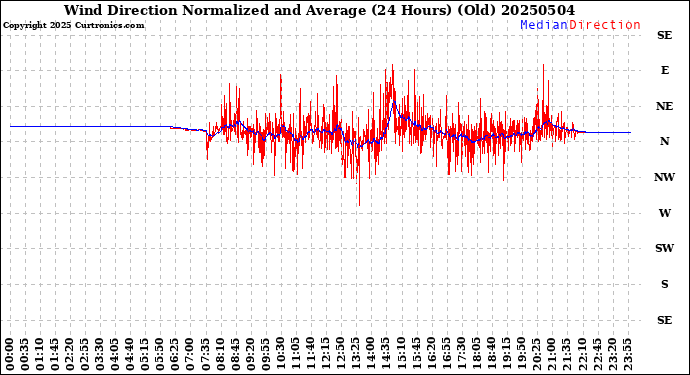Viewport: 690px width, 375px height.
Task: Click the NE direction axis label
Action: pyautogui.click(x=664, y=107)
